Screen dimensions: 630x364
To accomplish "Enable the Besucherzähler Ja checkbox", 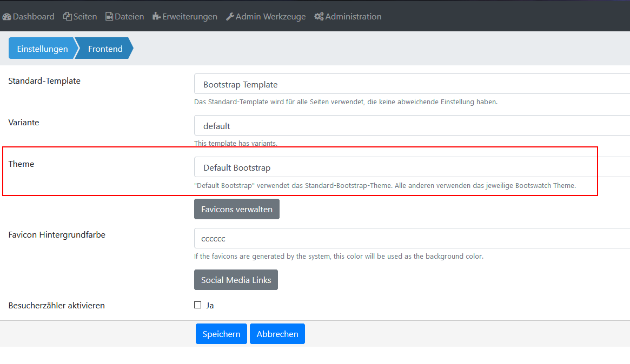I will tap(198, 305).
